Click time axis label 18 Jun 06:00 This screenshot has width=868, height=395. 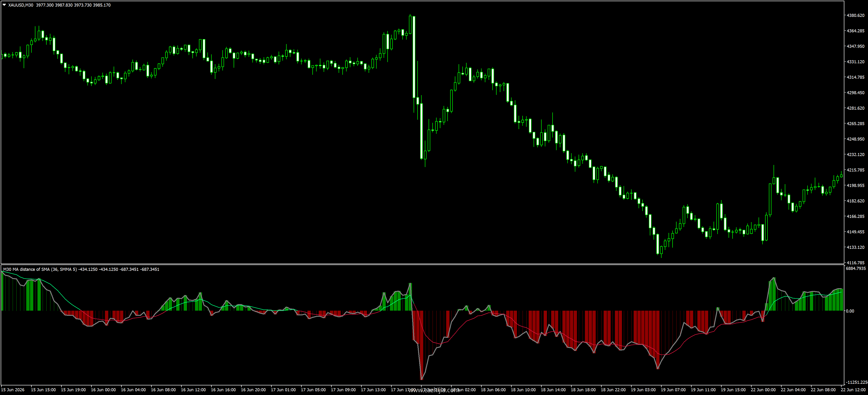point(493,390)
